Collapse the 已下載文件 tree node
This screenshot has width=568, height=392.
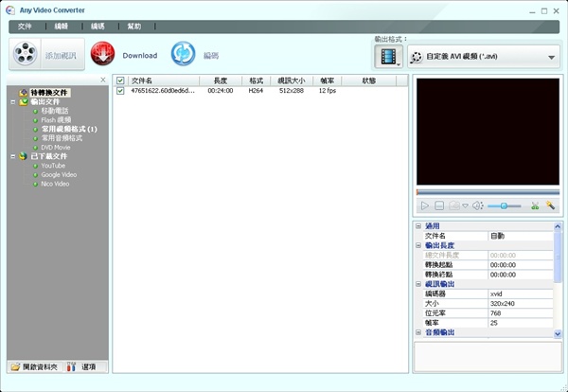point(13,156)
